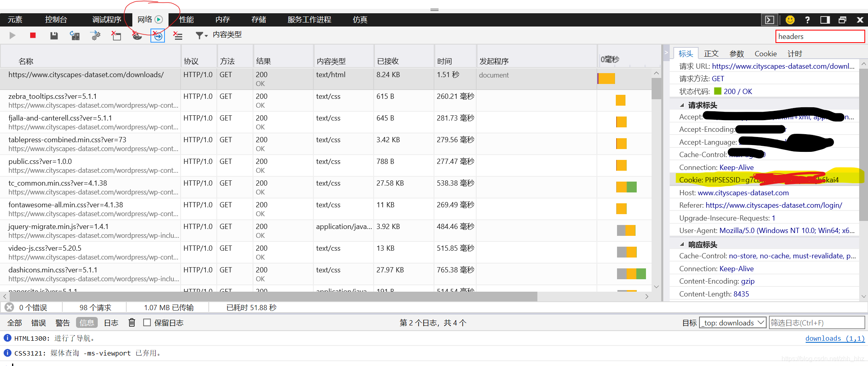Select the 标头 details tab

point(686,53)
